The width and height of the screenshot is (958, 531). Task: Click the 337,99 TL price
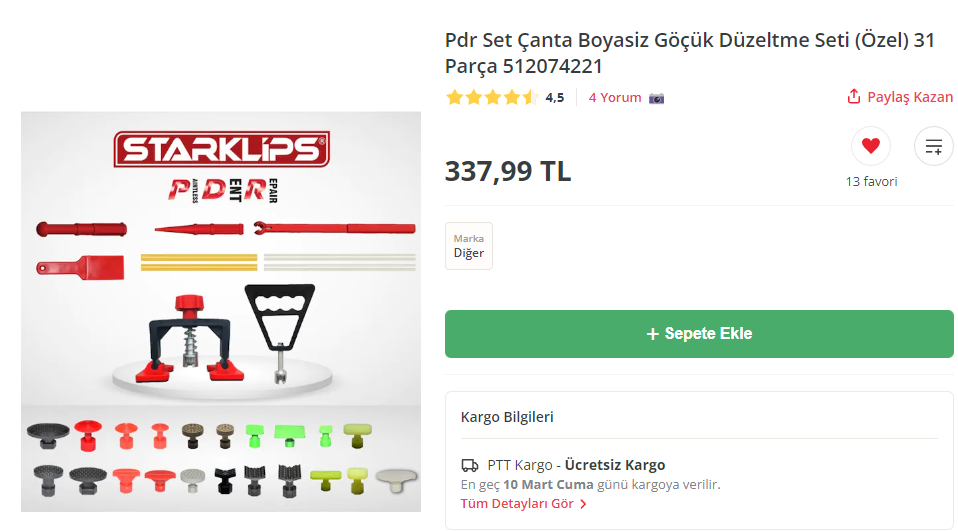tap(508, 171)
